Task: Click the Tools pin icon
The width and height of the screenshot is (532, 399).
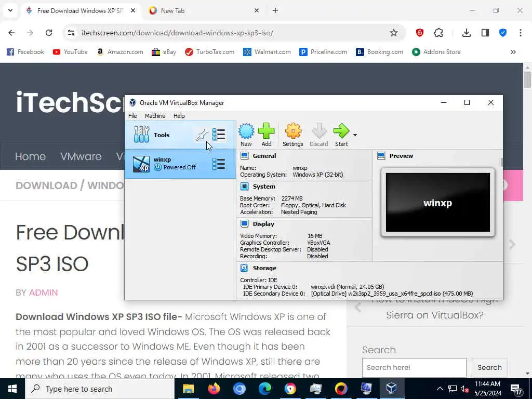Action: coord(202,135)
